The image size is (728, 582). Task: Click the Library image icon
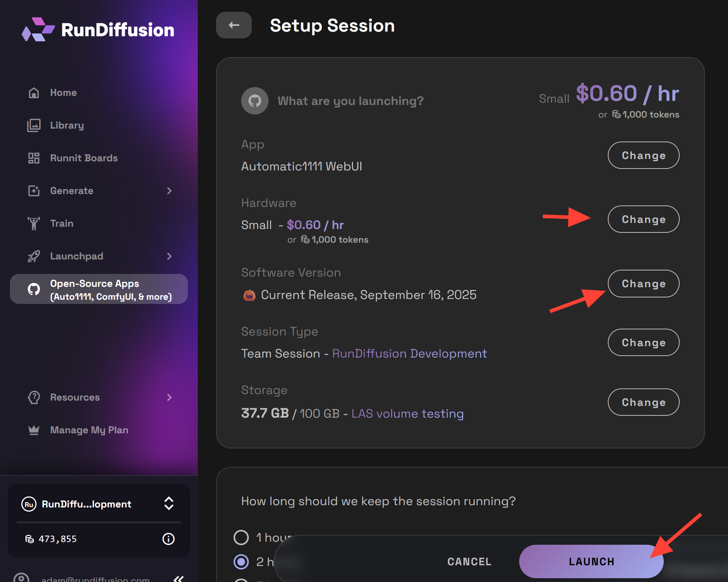pyautogui.click(x=33, y=125)
